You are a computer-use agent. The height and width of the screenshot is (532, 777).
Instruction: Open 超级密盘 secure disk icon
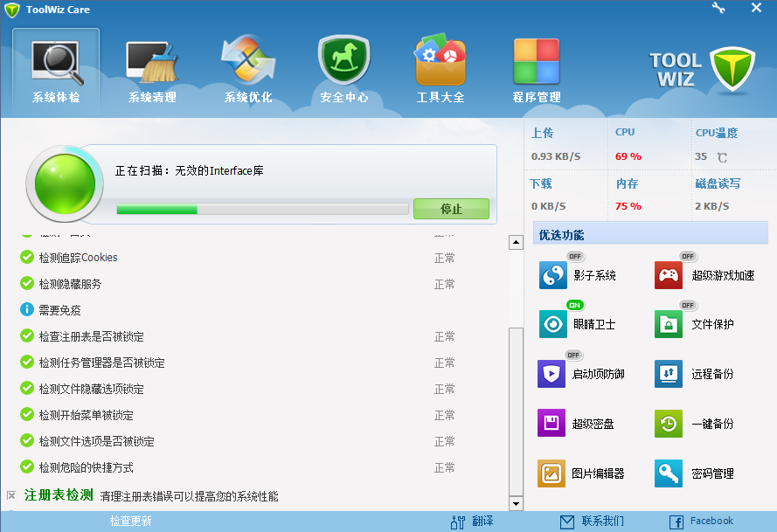[x=553, y=424]
